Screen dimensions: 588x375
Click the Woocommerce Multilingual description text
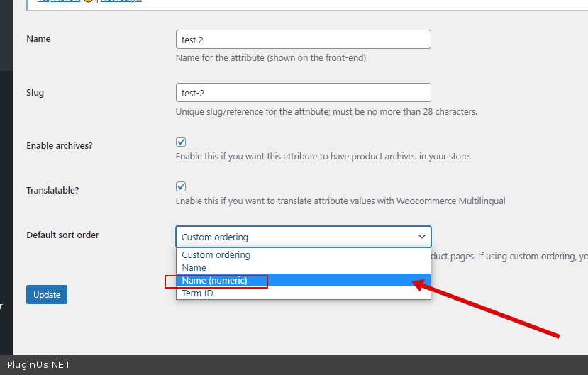(x=340, y=201)
